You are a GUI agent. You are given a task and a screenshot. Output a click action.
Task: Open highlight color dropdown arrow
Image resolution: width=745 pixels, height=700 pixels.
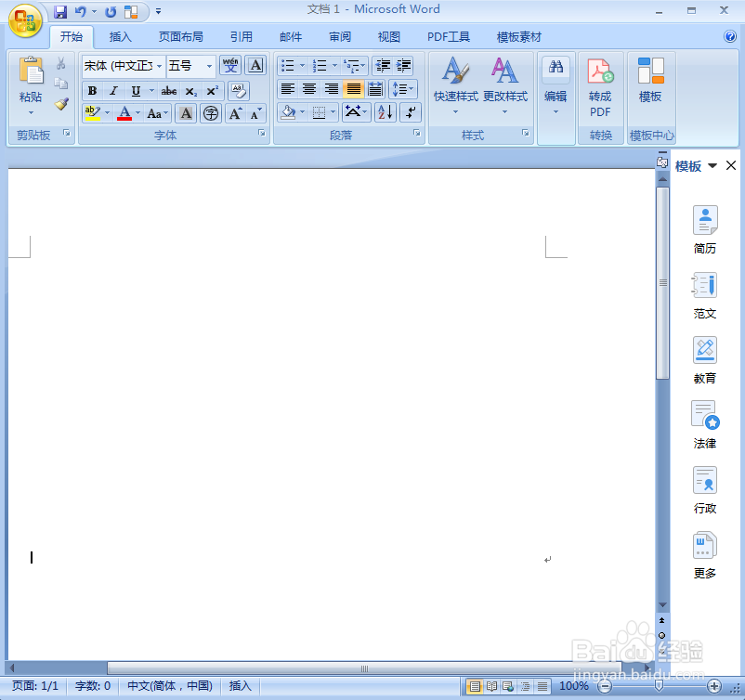[x=107, y=113]
